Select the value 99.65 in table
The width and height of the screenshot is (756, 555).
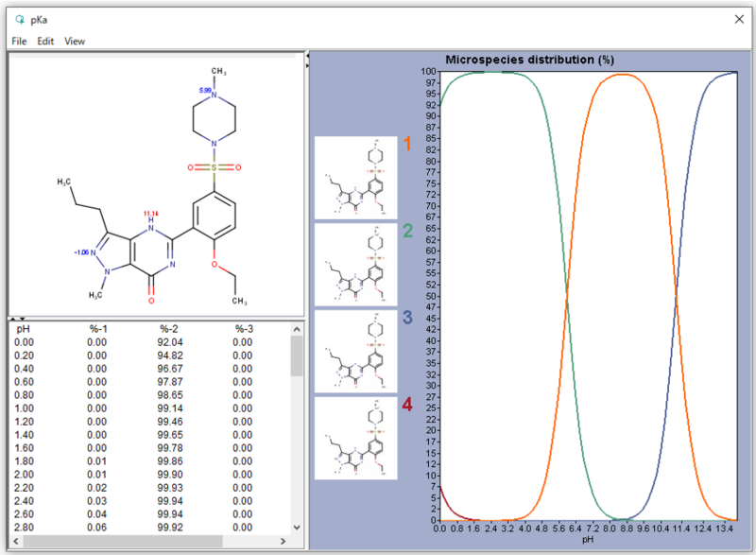170,435
